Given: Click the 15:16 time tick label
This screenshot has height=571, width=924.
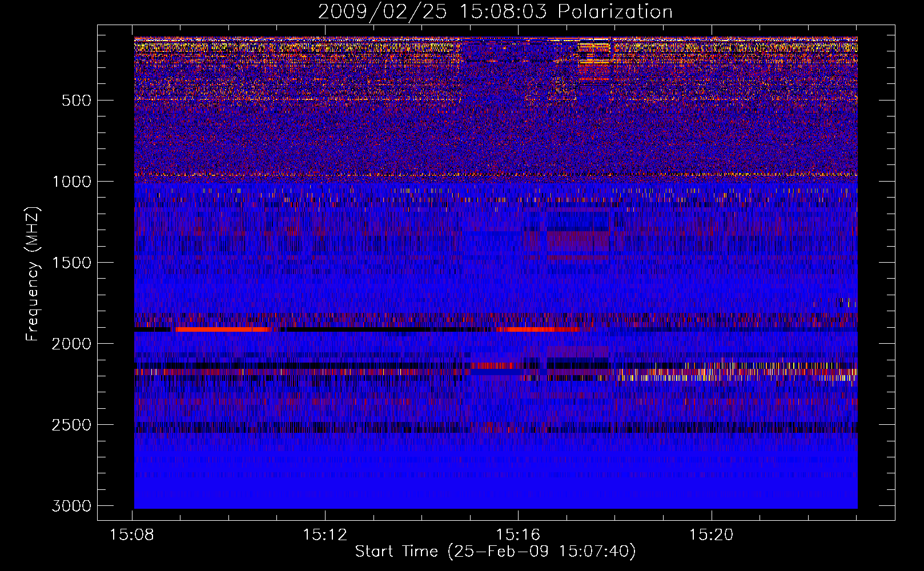Looking at the screenshot, I should [518, 535].
